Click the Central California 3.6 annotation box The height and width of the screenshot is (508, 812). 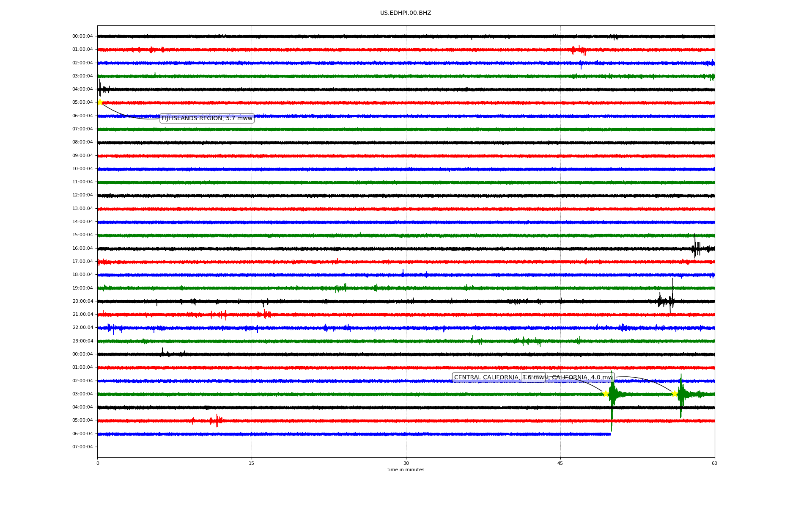tap(486, 378)
